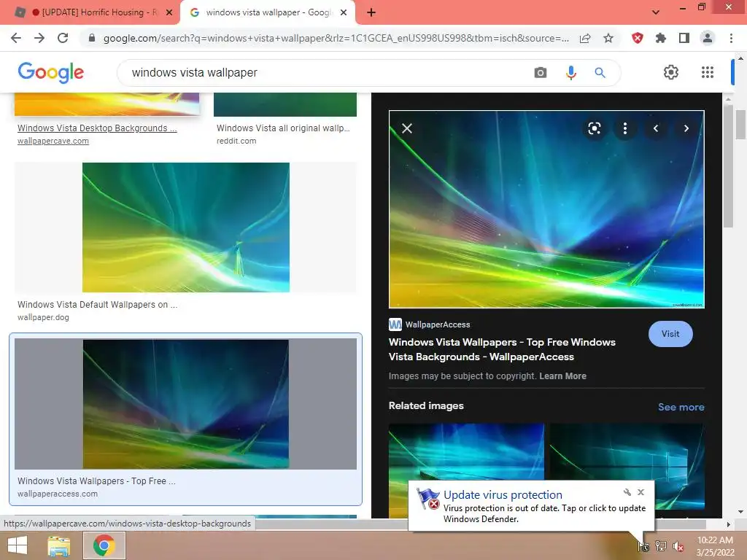Show next image in preview
Image resolution: width=747 pixels, height=560 pixels.
tap(686, 128)
